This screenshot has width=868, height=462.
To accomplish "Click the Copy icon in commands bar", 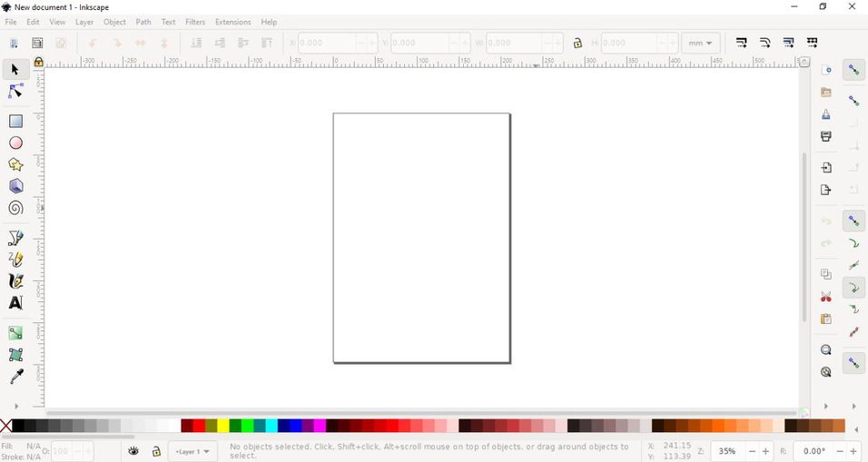I will click(x=826, y=274).
